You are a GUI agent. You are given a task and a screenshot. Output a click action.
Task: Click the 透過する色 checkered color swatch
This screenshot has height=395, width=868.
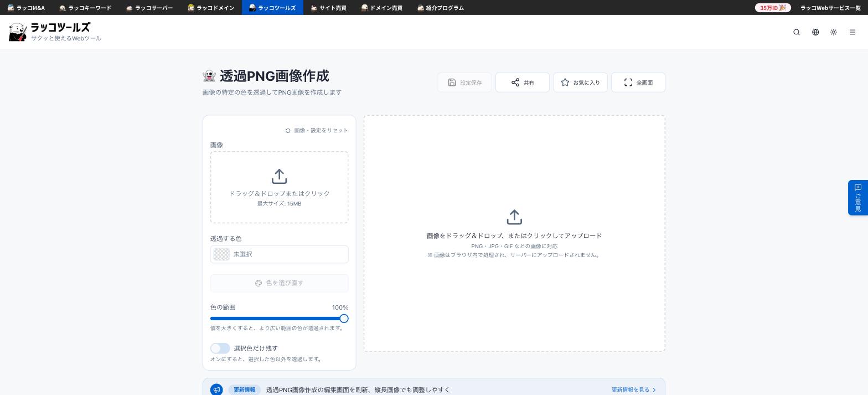point(221,254)
